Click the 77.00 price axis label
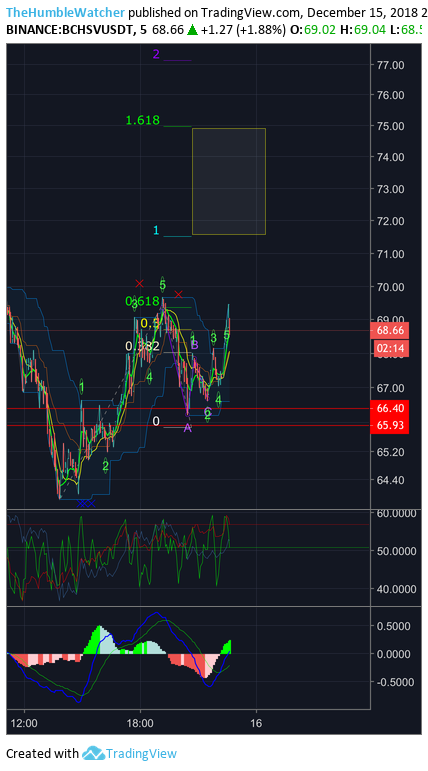 391,65
